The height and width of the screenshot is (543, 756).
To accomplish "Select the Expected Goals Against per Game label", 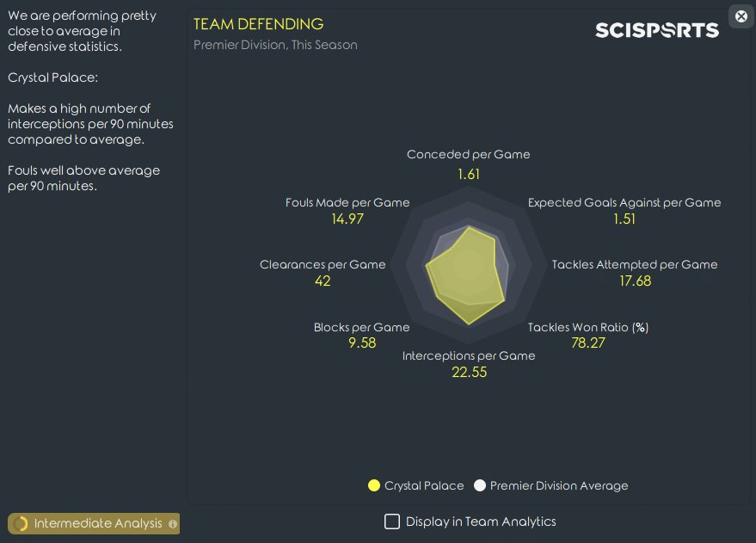I will (x=624, y=202).
